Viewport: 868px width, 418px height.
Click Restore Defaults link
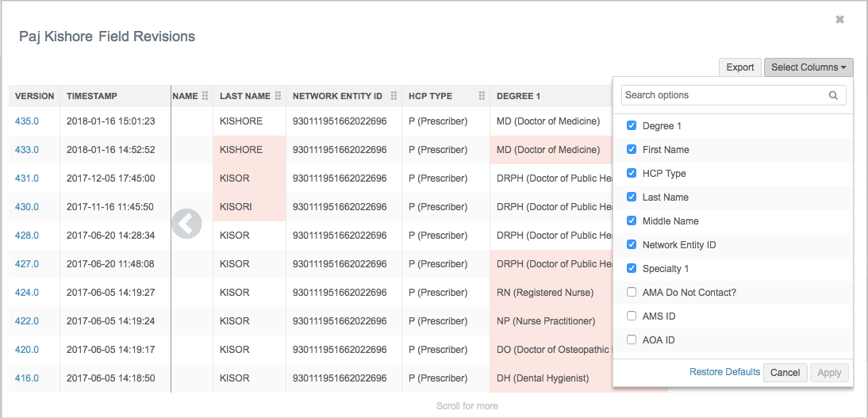click(724, 372)
